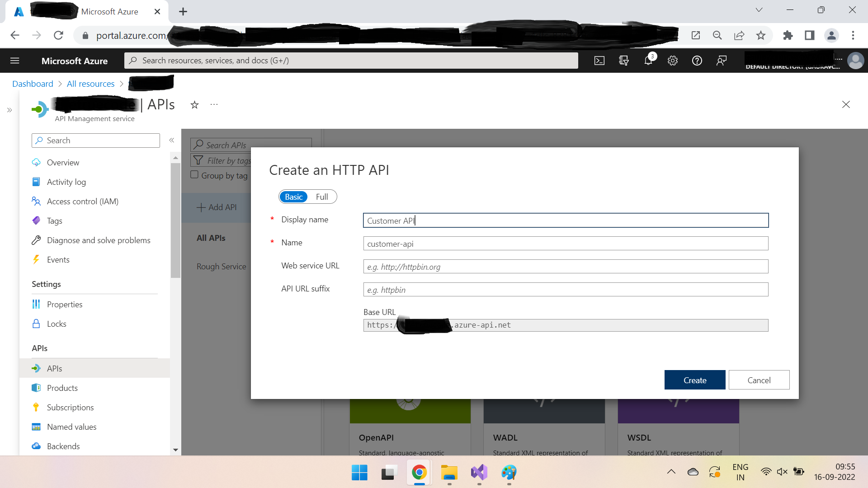Viewport: 868px width, 488px height.
Task: Click the Add API button
Action: click(217, 207)
